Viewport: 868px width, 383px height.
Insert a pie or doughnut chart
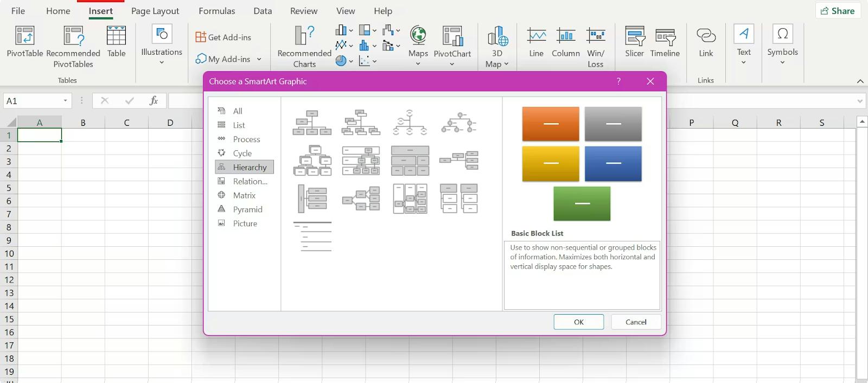[344, 61]
